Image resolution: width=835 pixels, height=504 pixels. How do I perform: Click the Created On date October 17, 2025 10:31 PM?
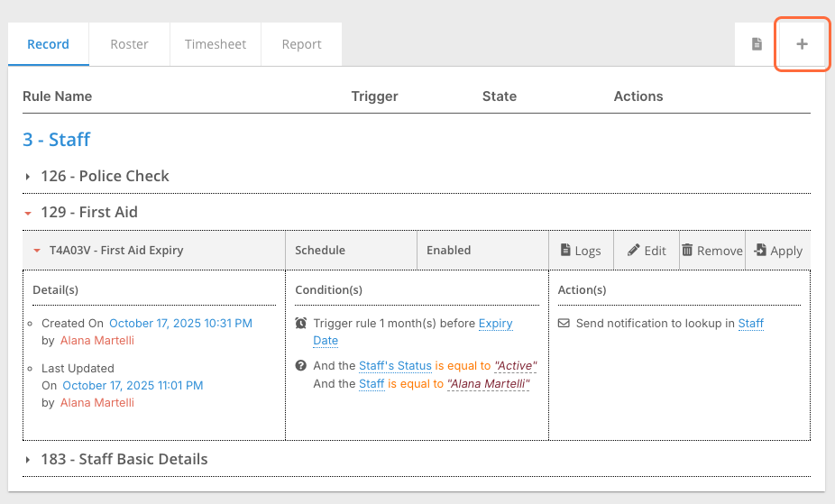point(180,324)
